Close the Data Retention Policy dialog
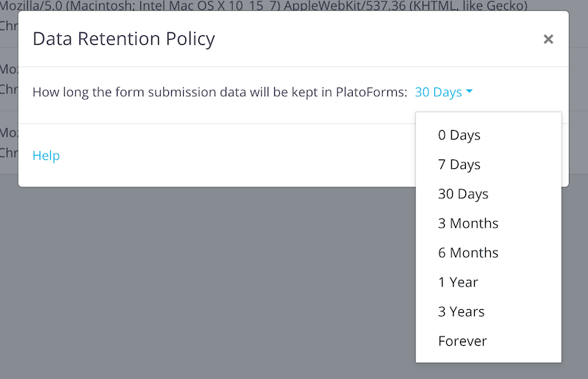Viewport: 588px width, 379px height. [x=548, y=39]
